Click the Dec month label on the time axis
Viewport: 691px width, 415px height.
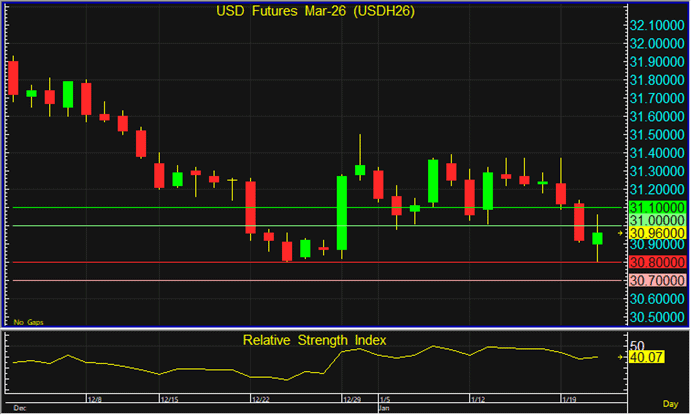click(18, 408)
